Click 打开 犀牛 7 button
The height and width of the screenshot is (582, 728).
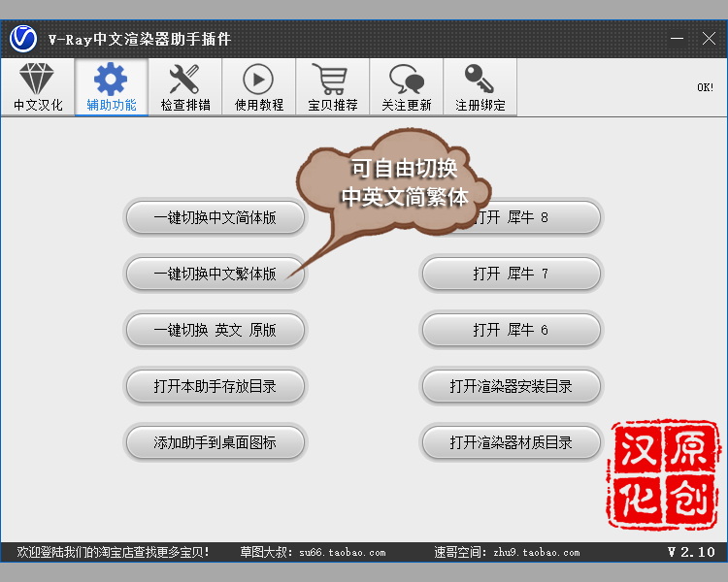point(512,274)
